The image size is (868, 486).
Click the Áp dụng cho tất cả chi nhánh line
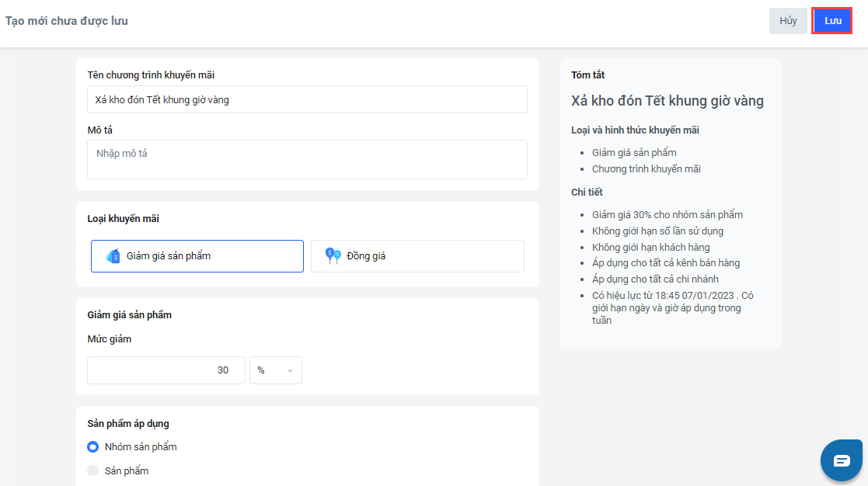pos(655,279)
